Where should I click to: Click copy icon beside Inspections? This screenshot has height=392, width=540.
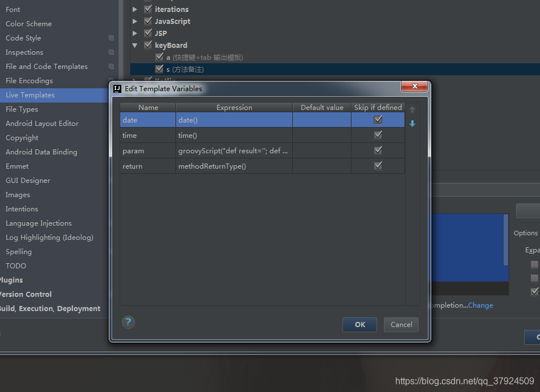pyautogui.click(x=111, y=52)
